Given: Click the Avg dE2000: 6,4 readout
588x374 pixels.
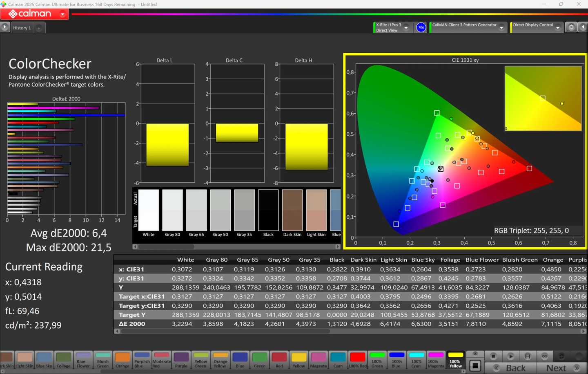Looking at the screenshot, I should [x=69, y=233].
